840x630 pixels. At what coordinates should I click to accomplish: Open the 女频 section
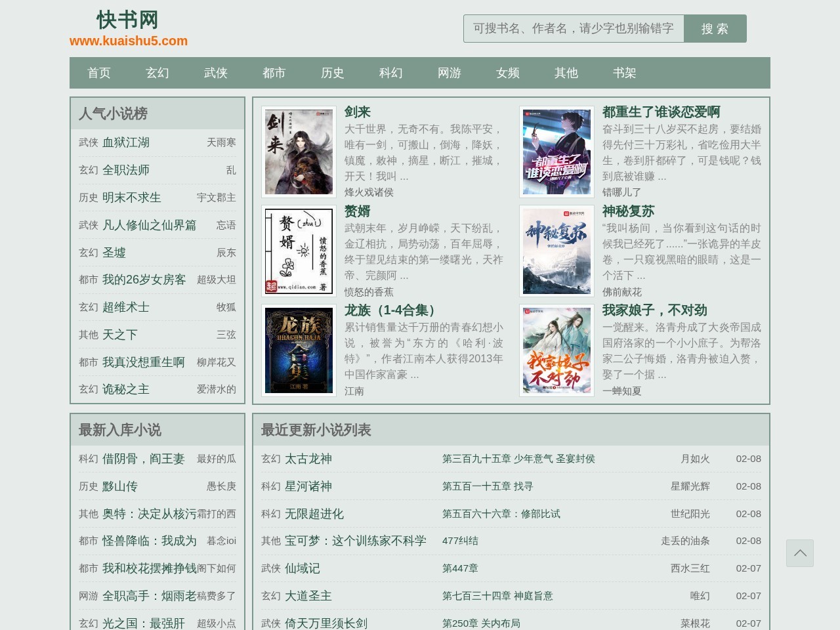point(507,73)
